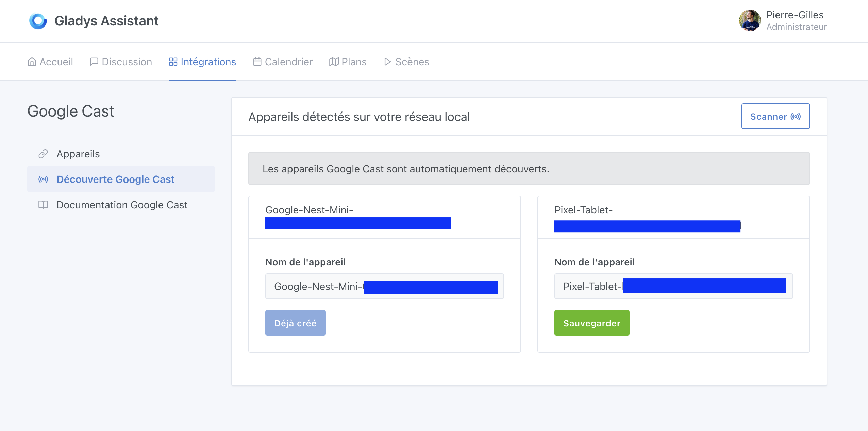Click the calendar icon next to Calendrier

tap(257, 62)
